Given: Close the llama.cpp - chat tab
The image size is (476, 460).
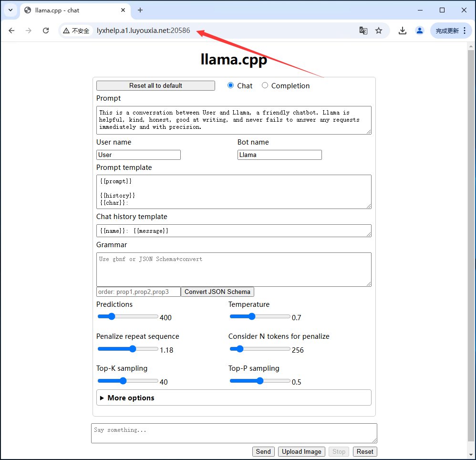Looking at the screenshot, I should [x=123, y=10].
